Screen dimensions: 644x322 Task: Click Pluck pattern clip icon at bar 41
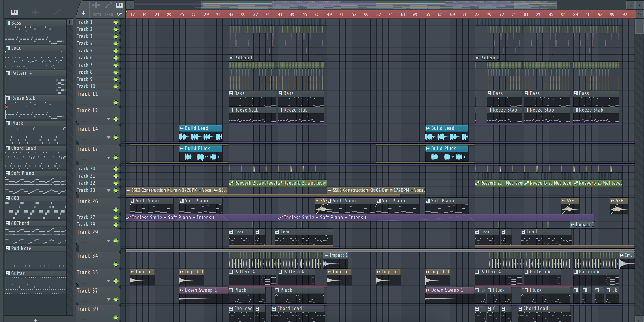[277, 290]
